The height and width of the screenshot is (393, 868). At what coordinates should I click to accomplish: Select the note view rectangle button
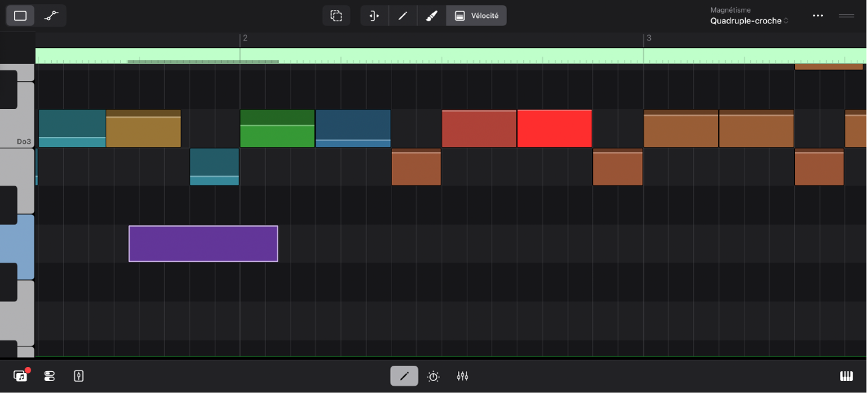[x=21, y=16]
